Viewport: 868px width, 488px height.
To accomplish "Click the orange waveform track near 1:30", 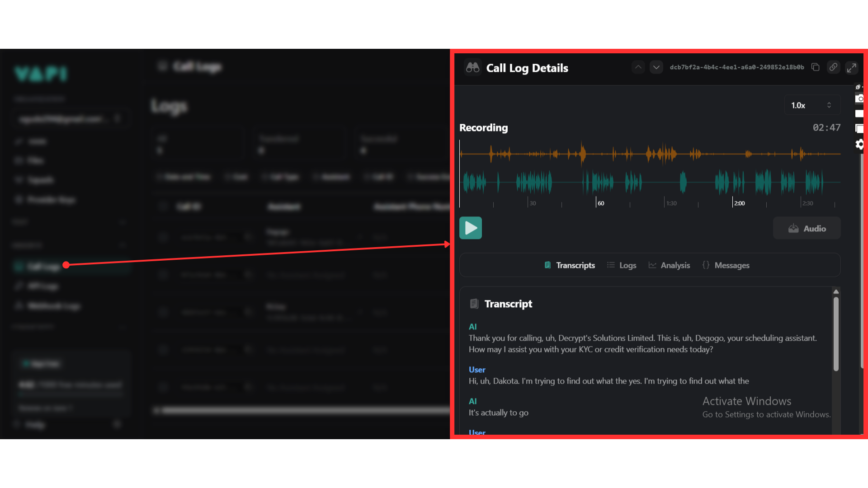I will point(665,154).
